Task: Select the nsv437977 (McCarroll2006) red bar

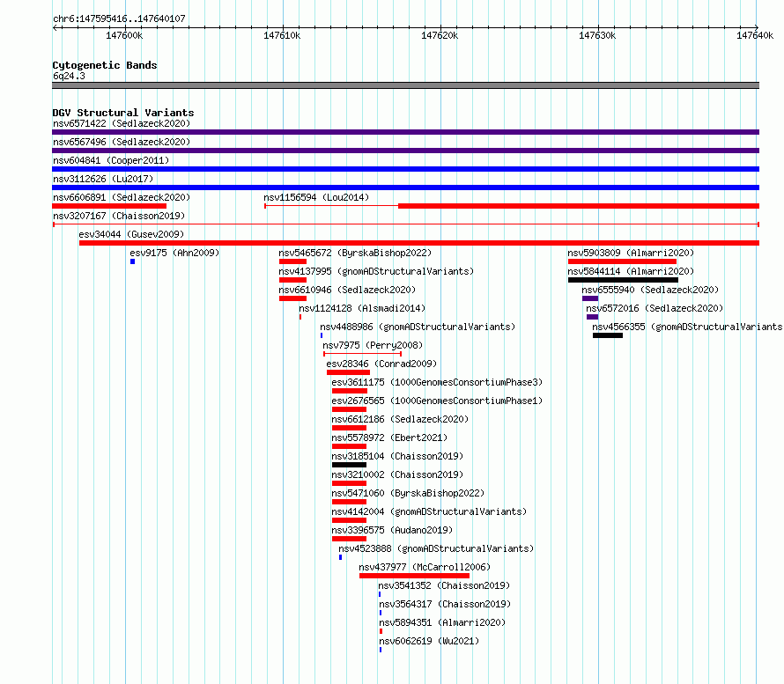Action: point(414,576)
